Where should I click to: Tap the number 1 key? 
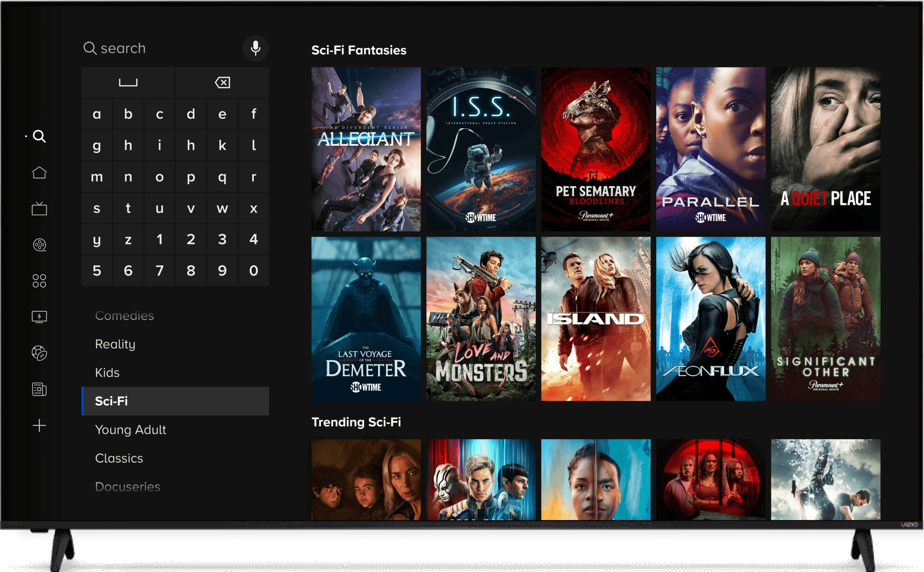coord(159,239)
